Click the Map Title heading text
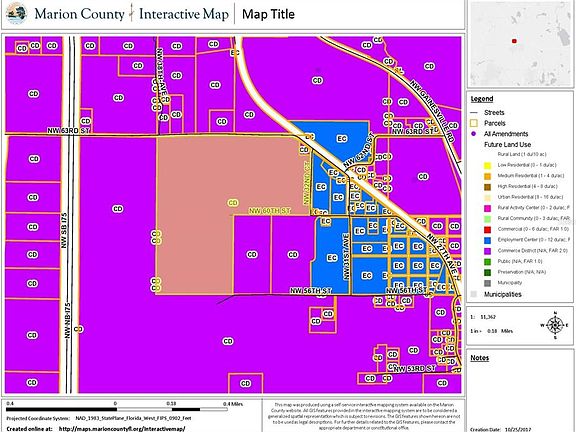The image size is (576, 432). point(268,14)
